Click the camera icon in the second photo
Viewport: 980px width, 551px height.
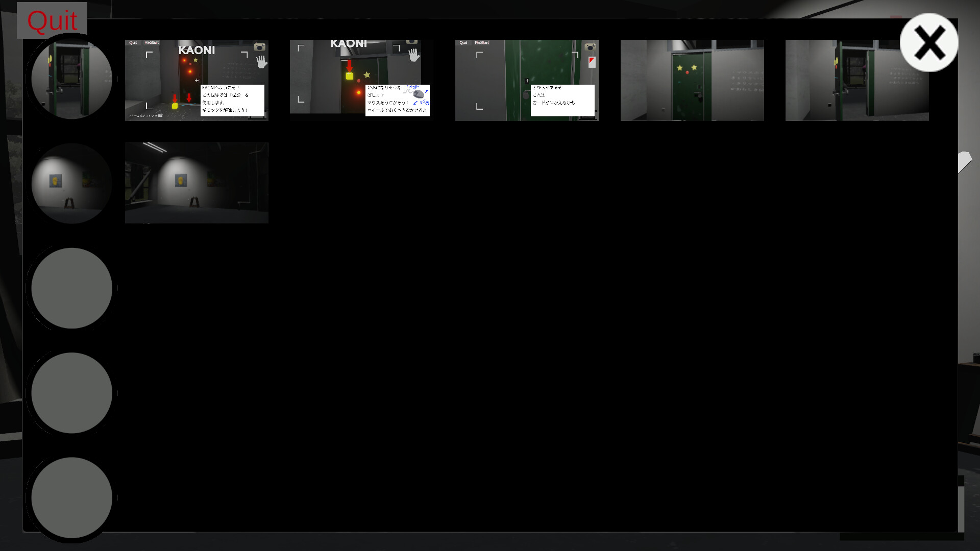point(412,42)
